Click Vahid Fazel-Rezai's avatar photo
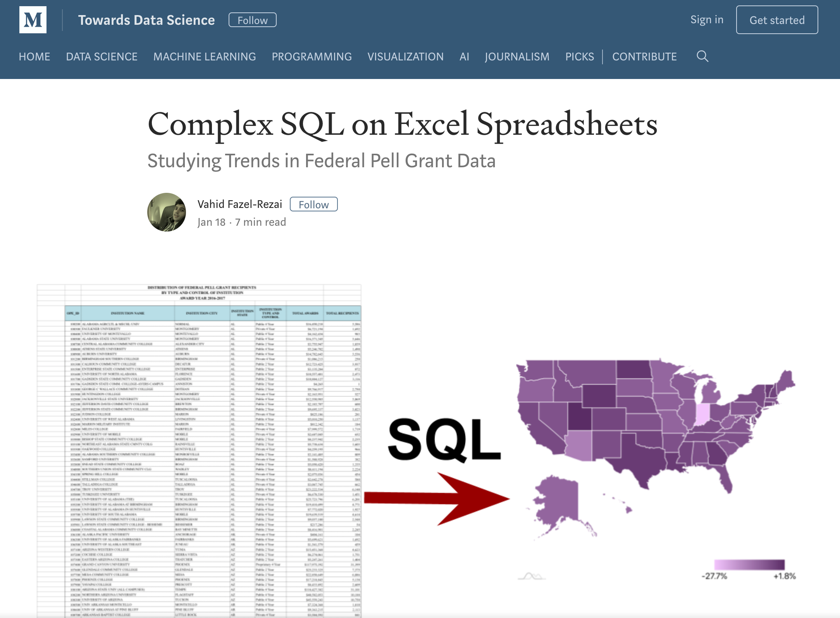This screenshot has height=618, width=840. click(x=167, y=212)
